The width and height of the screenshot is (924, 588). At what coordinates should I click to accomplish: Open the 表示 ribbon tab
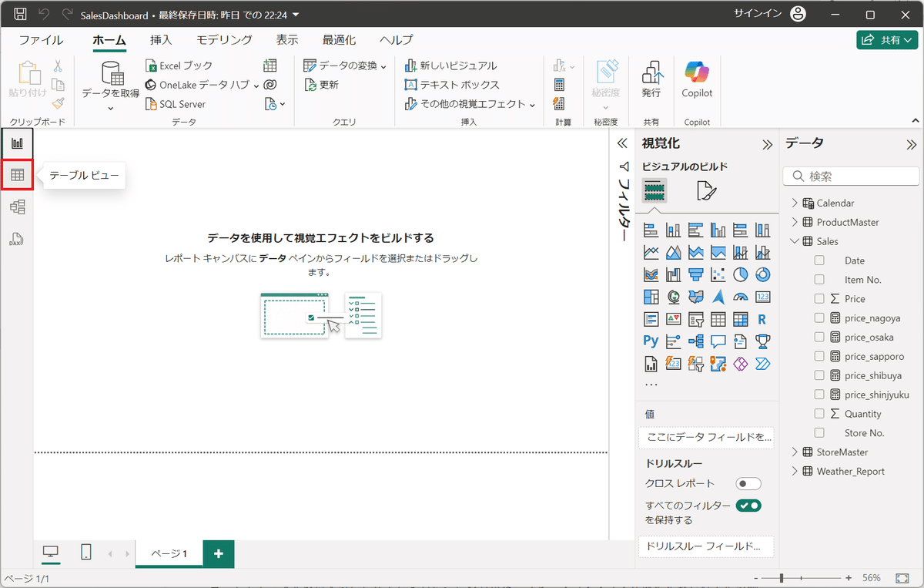[x=287, y=40]
